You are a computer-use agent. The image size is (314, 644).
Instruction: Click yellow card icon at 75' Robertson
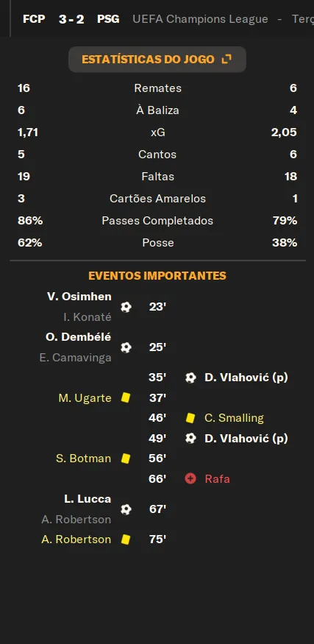pos(126,539)
